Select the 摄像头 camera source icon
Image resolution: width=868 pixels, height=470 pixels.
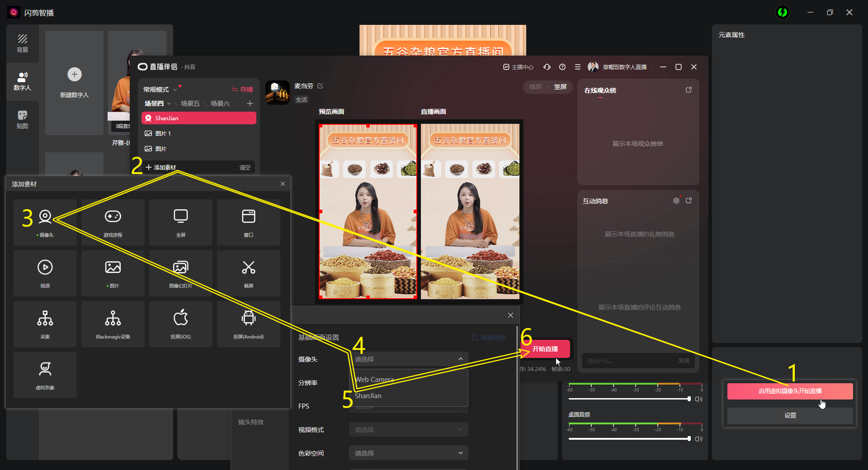pyautogui.click(x=45, y=221)
